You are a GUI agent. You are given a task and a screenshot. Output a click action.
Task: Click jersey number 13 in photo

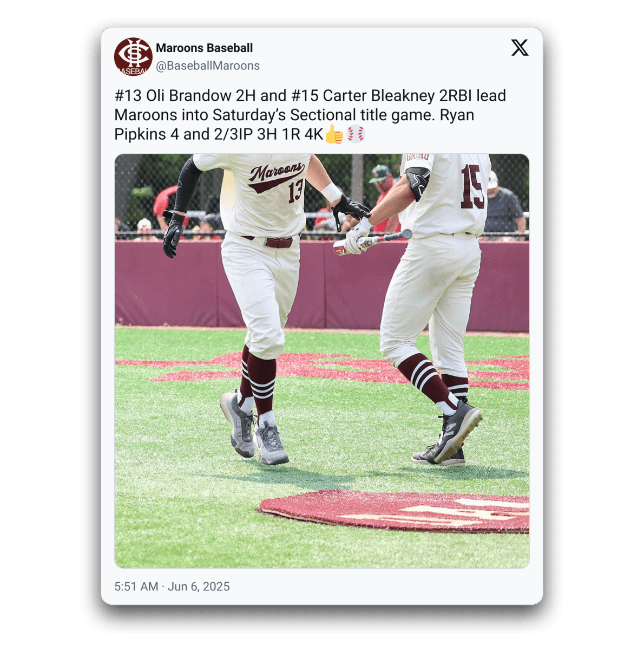295,191
